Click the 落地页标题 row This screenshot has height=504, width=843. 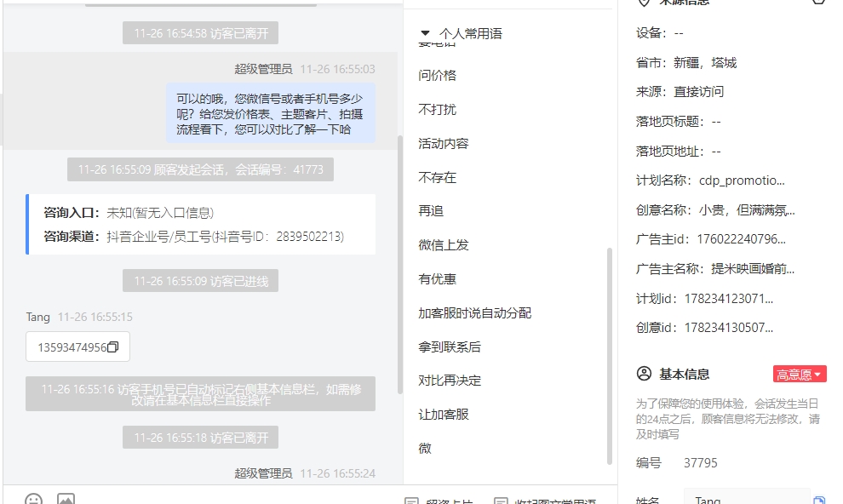coord(679,122)
